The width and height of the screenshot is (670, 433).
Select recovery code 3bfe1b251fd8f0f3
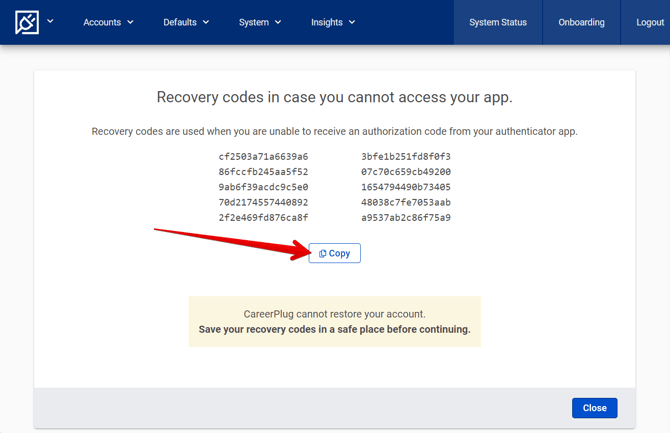point(406,157)
